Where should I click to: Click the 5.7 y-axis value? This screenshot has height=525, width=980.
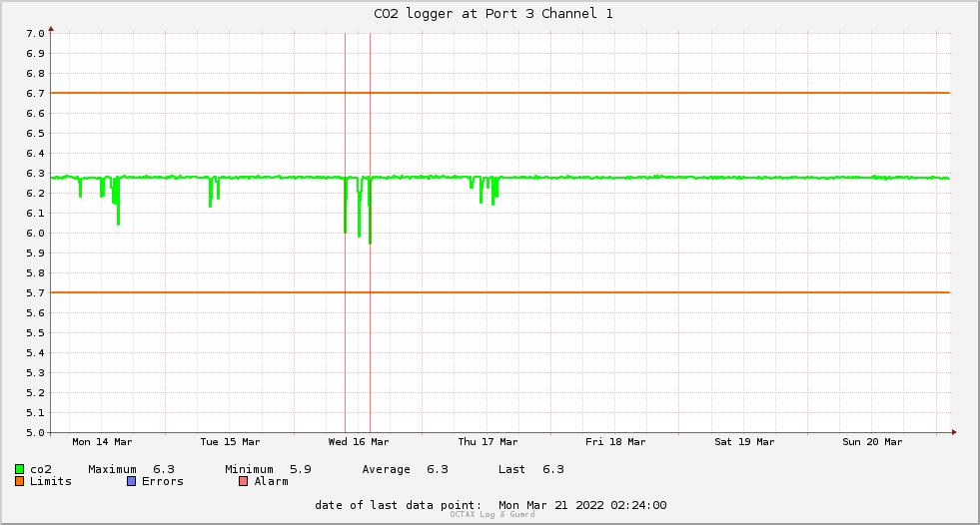pyautogui.click(x=36, y=293)
